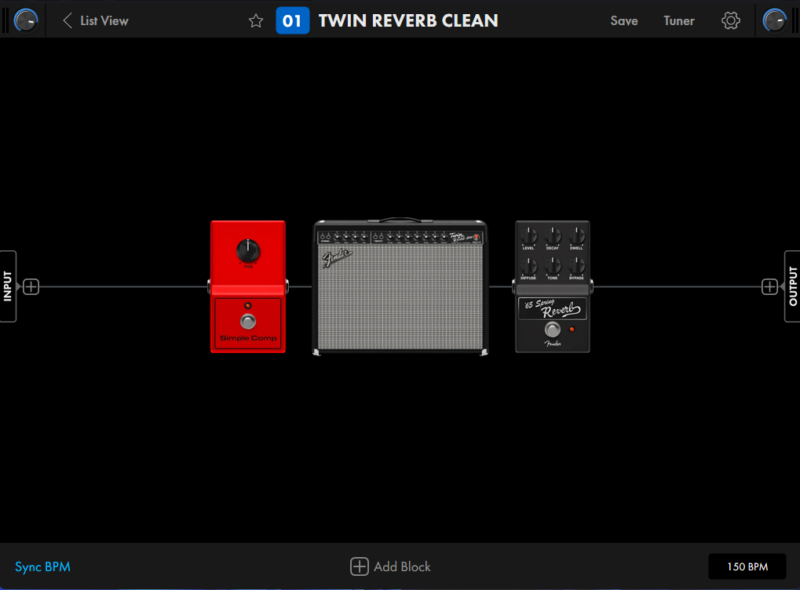The width and height of the screenshot is (800, 590).
Task: Toggle the Simple Comp footswitch
Action: click(247, 322)
